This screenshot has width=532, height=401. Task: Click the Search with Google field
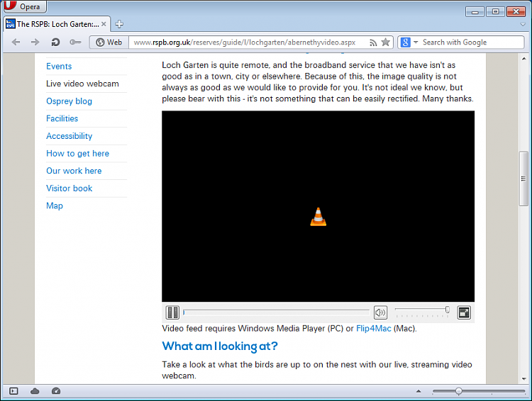[x=472, y=43]
